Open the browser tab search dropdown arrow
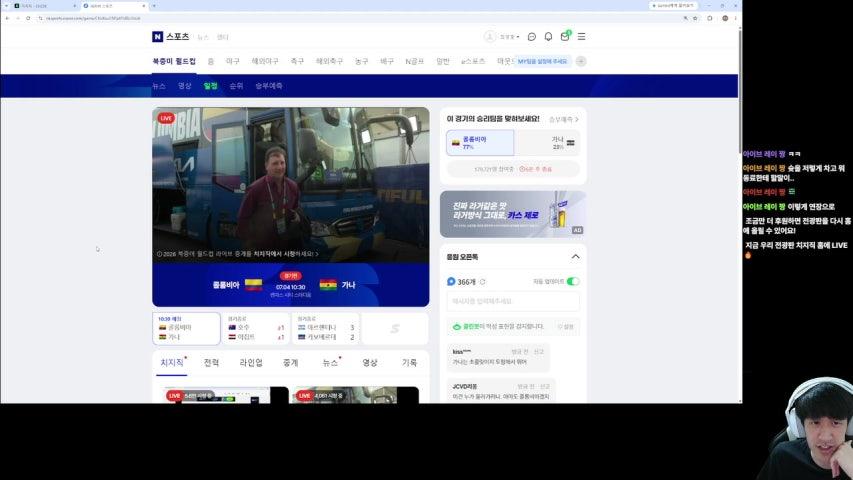 click(x=7, y=5)
